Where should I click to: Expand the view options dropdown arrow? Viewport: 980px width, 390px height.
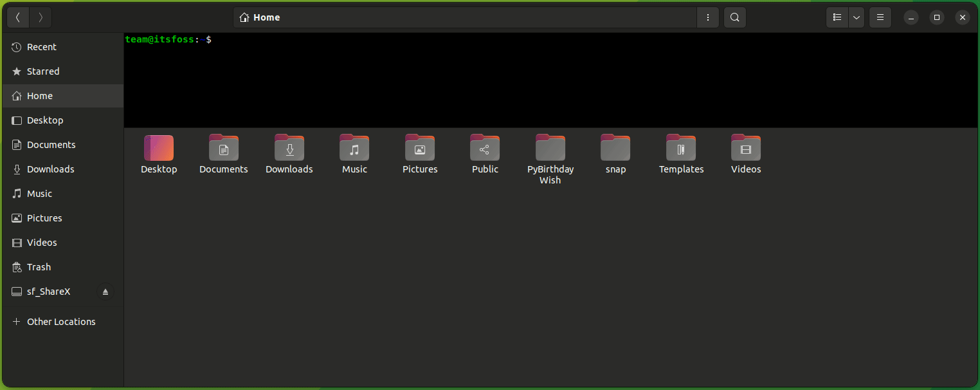coord(856,17)
